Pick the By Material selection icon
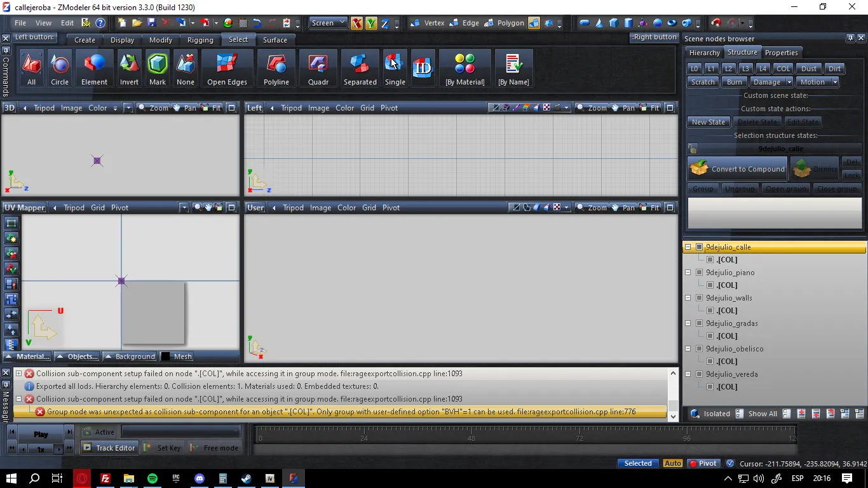Screen dimensions: 868x488 [x=465, y=68]
